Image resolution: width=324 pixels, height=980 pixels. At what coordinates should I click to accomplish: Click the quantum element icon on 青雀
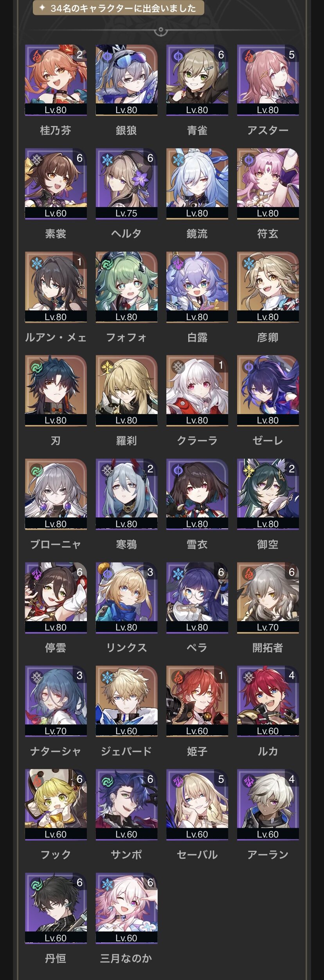click(178, 56)
